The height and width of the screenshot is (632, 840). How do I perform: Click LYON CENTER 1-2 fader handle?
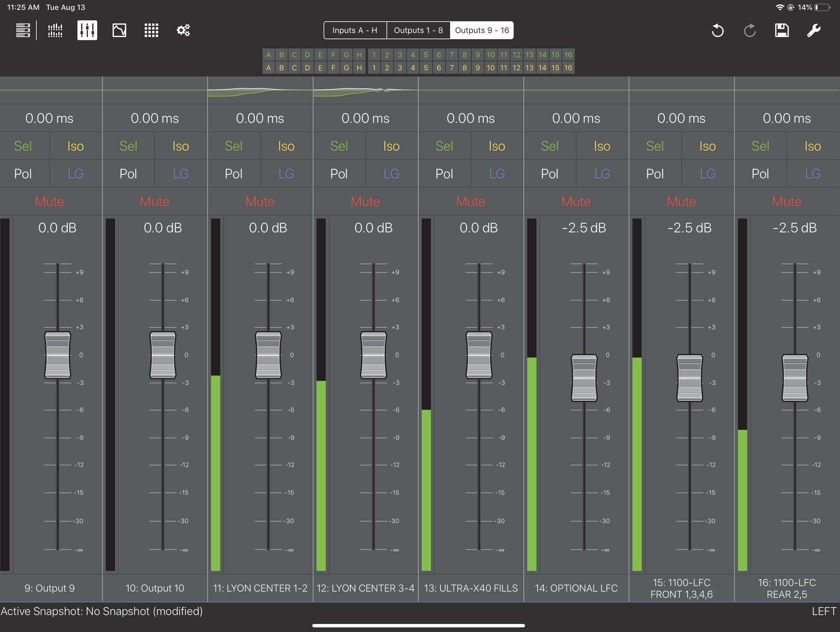(x=268, y=355)
